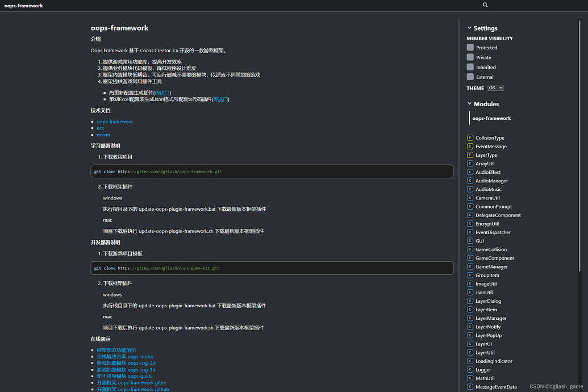
Task: Open the ecs documentation link
Action: [100, 128]
